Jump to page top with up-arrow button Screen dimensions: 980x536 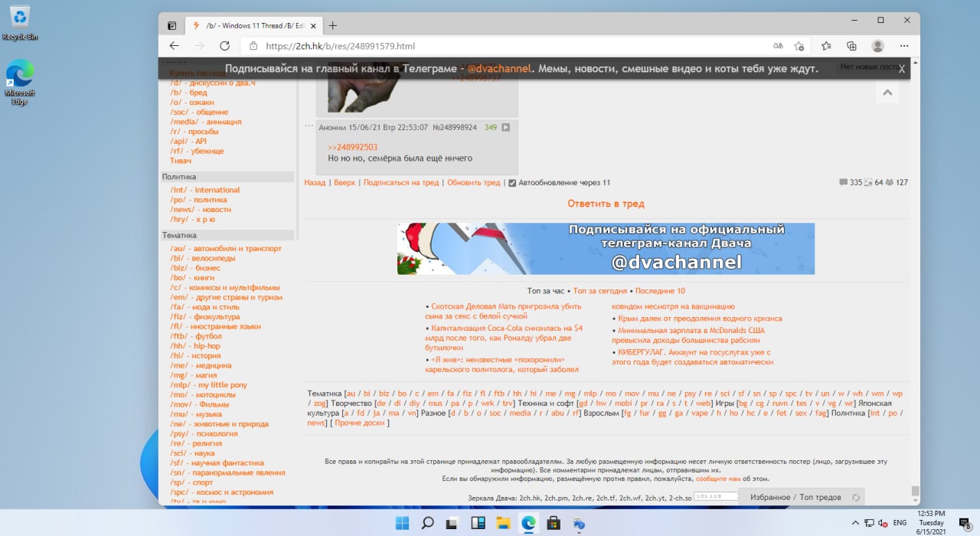click(887, 92)
